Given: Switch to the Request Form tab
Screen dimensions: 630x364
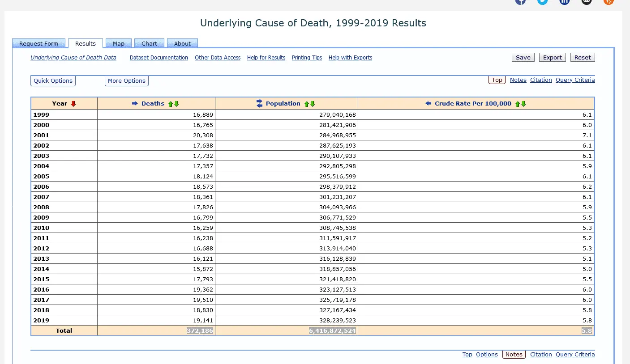Looking at the screenshot, I should [39, 43].
